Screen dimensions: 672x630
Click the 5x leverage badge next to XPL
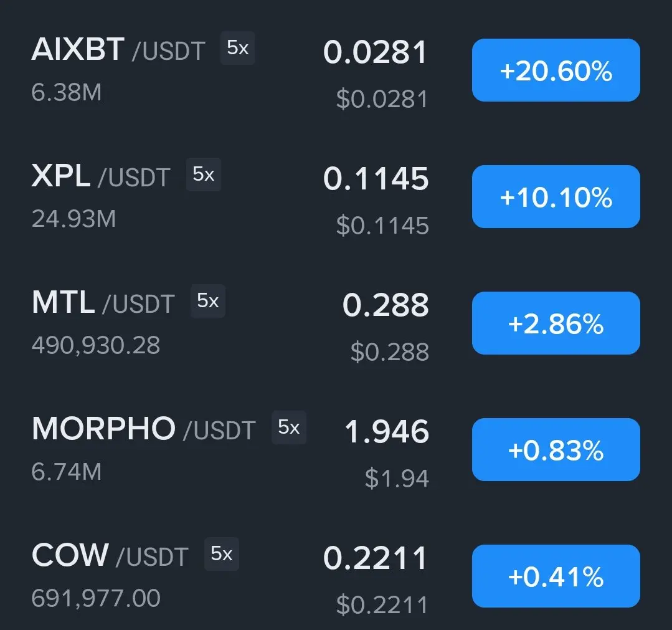[x=204, y=174]
